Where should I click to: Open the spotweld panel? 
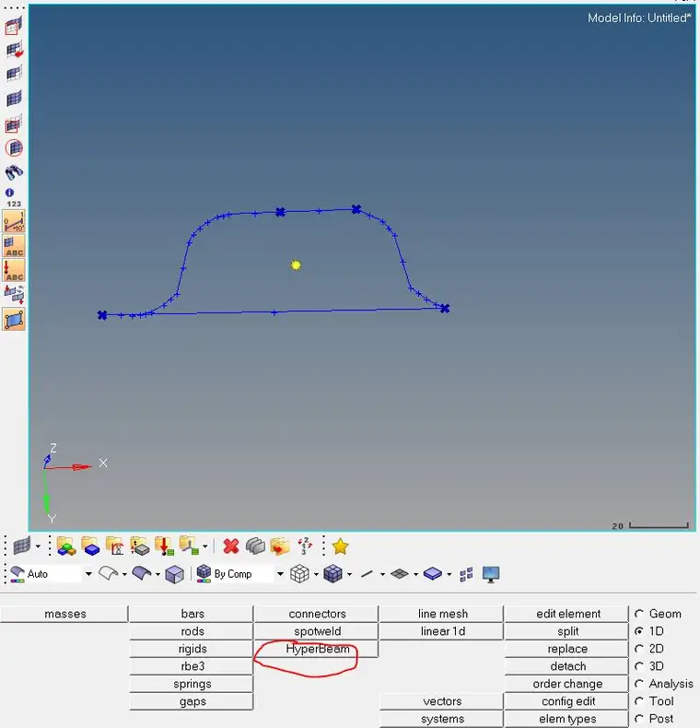(317, 631)
